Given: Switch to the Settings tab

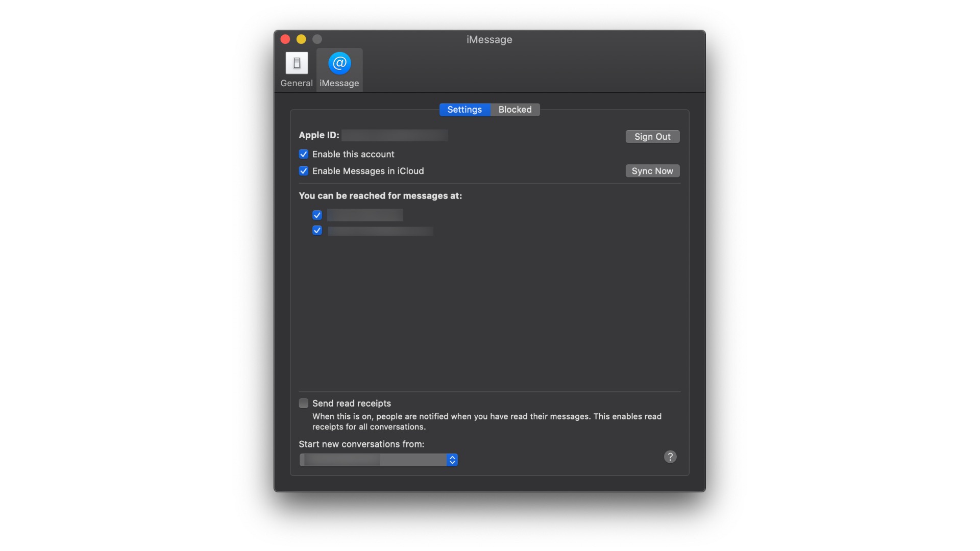Looking at the screenshot, I should [464, 110].
